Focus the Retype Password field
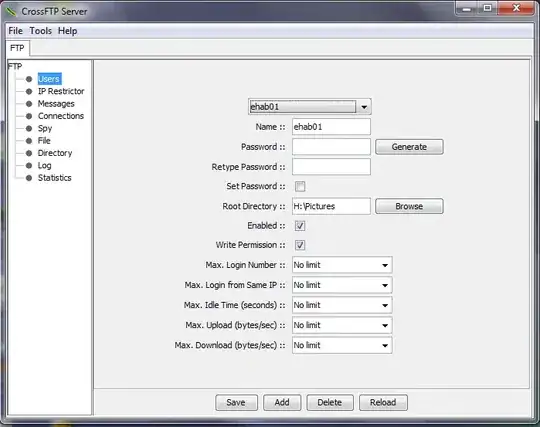 (331, 167)
